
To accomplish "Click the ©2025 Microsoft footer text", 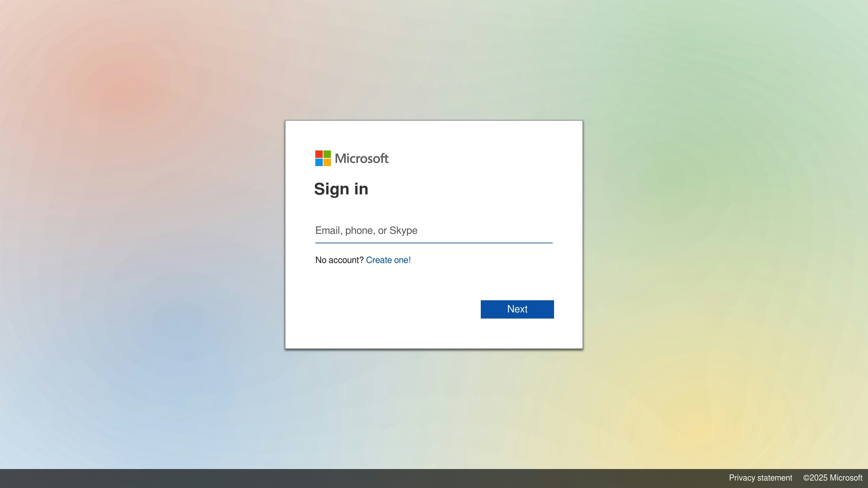I will (x=833, y=478).
